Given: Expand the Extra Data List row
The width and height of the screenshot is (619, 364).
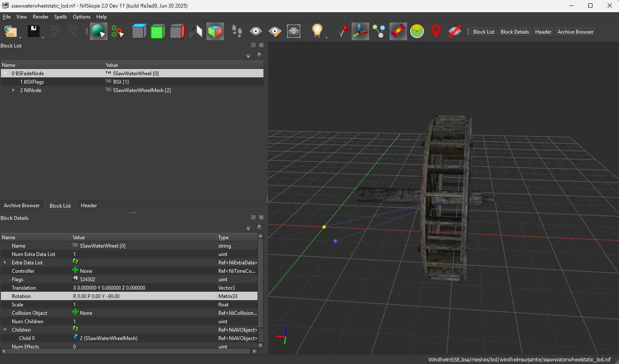Looking at the screenshot, I should pyautogui.click(x=5, y=263).
